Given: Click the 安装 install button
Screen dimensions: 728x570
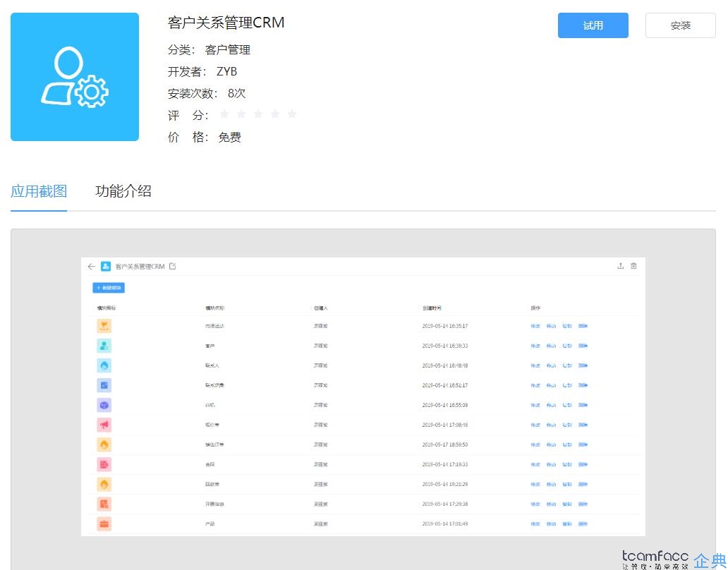Looking at the screenshot, I should pyautogui.click(x=680, y=25).
